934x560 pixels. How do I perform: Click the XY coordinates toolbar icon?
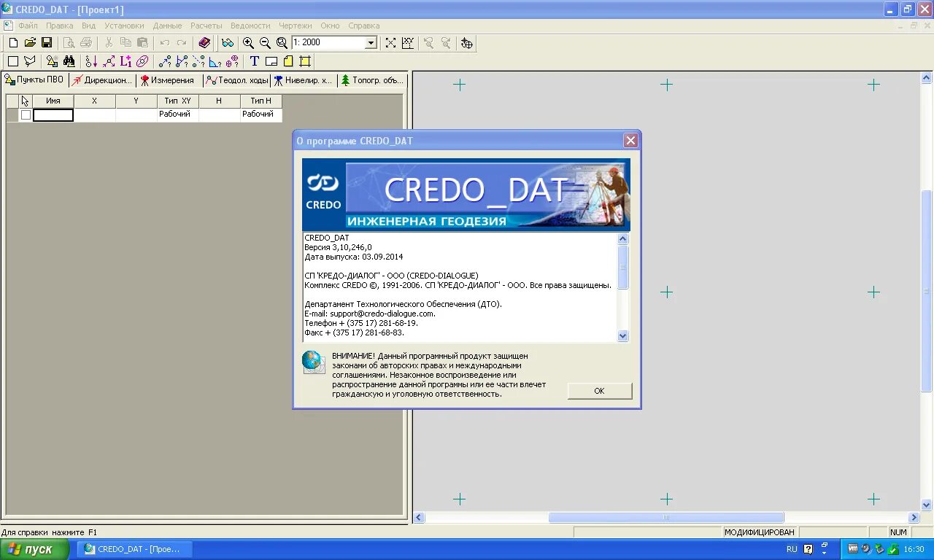(408, 43)
